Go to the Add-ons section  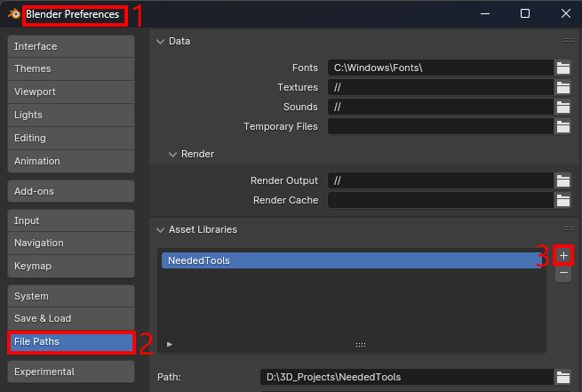pyautogui.click(x=71, y=191)
